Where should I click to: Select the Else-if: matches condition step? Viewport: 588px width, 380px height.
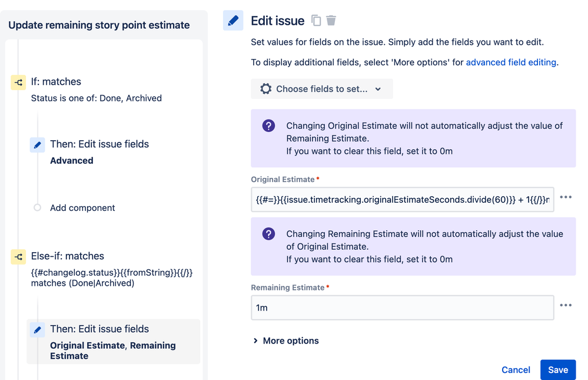pos(67,256)
